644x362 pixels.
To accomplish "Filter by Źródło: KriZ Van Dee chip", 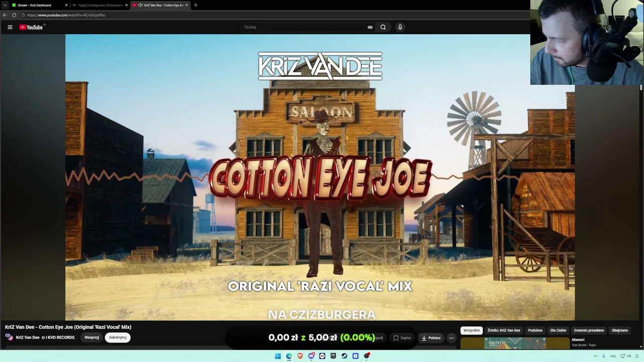I will (504, 330).
